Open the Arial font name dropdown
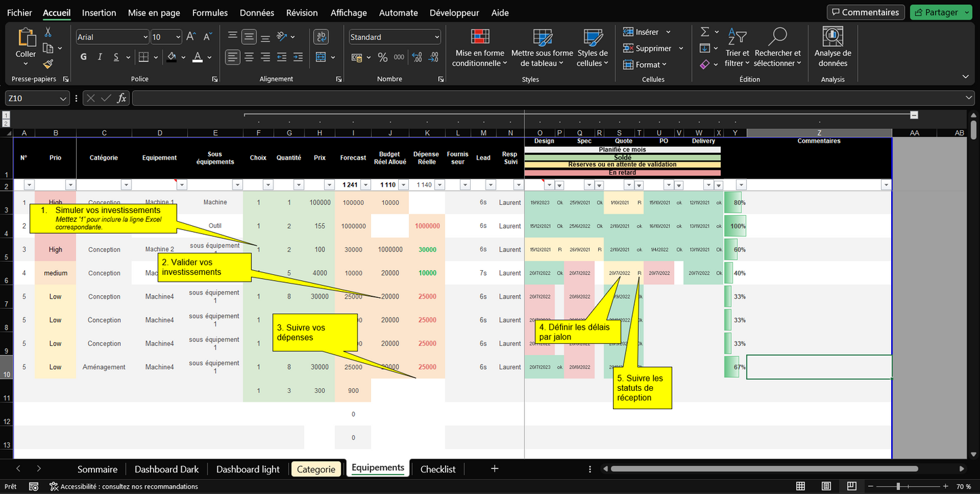This screenshot has height=494, width=980. [145, 37]
